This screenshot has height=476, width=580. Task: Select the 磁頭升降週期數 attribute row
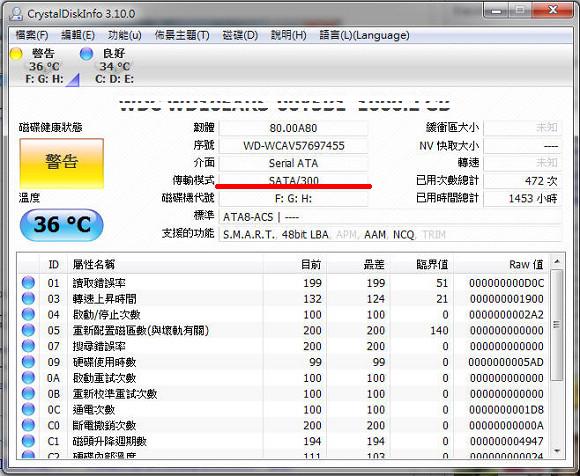pyautogui.click(x=283, y=441)
